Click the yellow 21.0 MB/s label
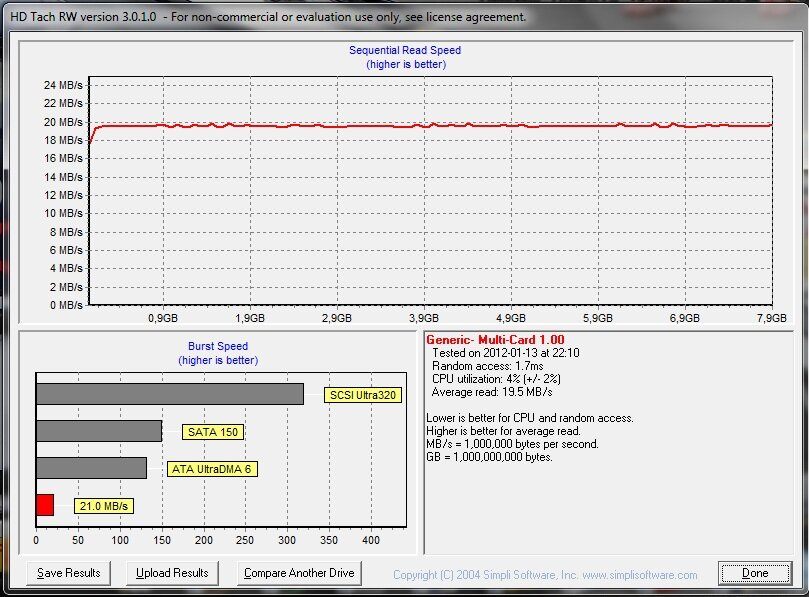809x597 pixels. coord(103,507)
